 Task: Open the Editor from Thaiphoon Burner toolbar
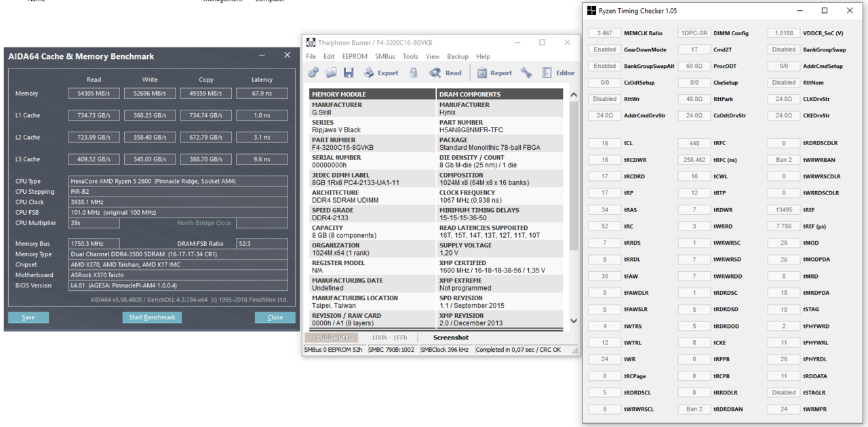click(558, 73)
